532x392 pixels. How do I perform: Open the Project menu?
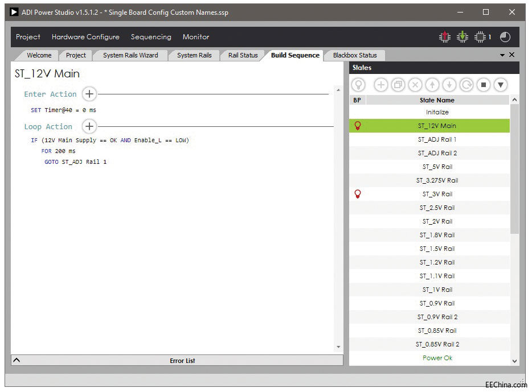tap(28, 37)
